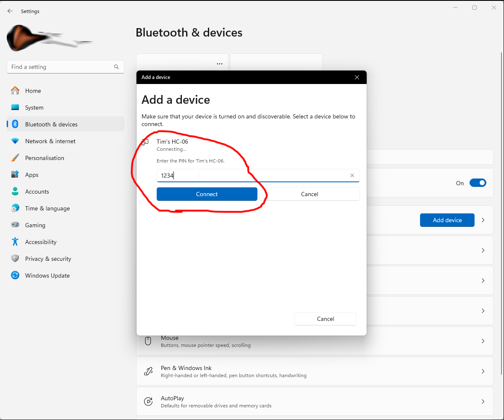Turn off the Bluetooth toggle
The height and width of the screenshot is (420, 504).
478,183
